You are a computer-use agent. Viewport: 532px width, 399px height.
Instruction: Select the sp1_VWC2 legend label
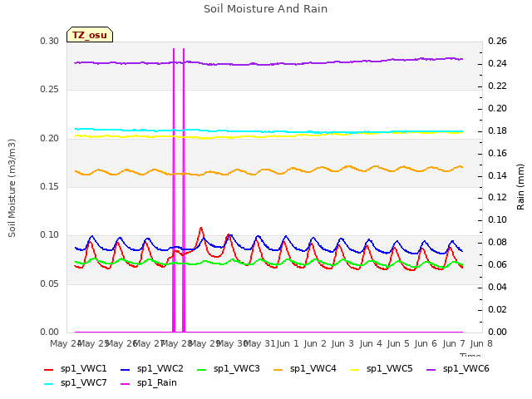click(160, 369)
